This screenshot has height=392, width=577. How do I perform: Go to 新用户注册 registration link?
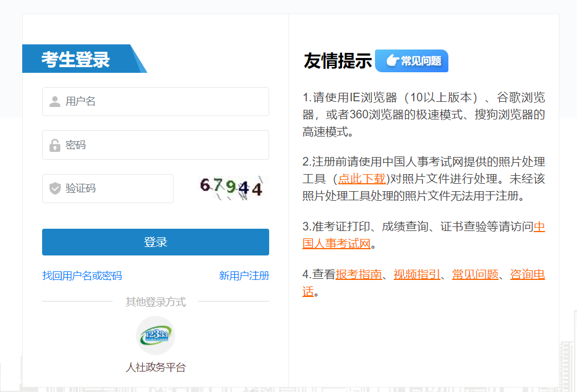click(x=244, y=276)
